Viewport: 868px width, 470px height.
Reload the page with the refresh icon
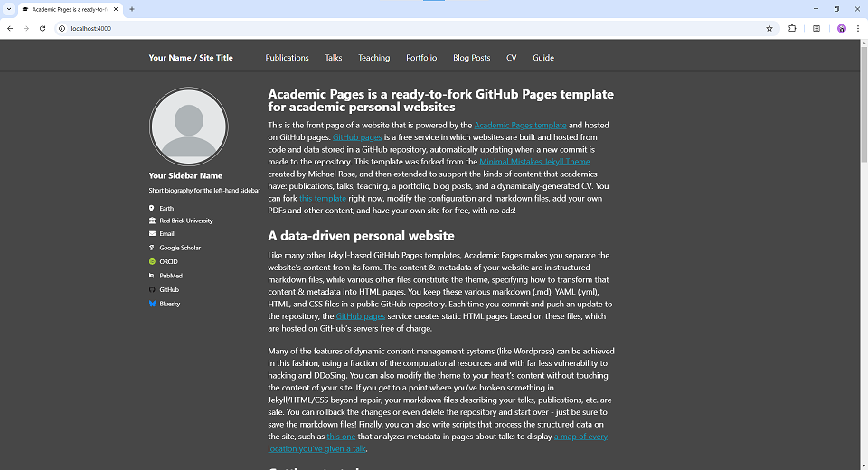pos(42,28)
